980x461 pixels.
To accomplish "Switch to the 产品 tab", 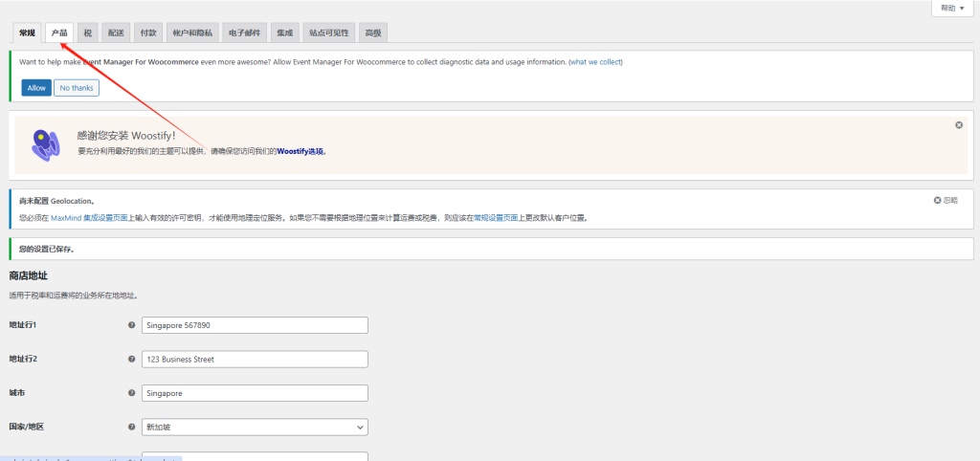I will point(59,33).
